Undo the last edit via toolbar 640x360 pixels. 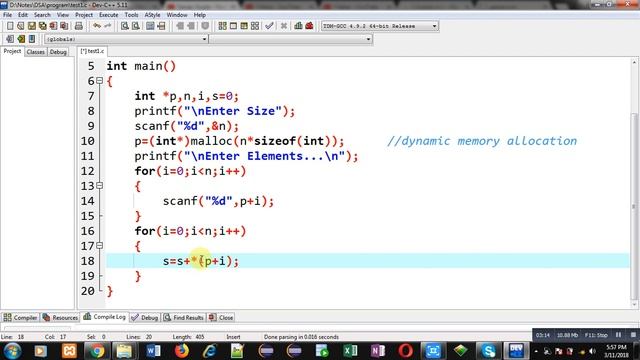pos(97,26)
